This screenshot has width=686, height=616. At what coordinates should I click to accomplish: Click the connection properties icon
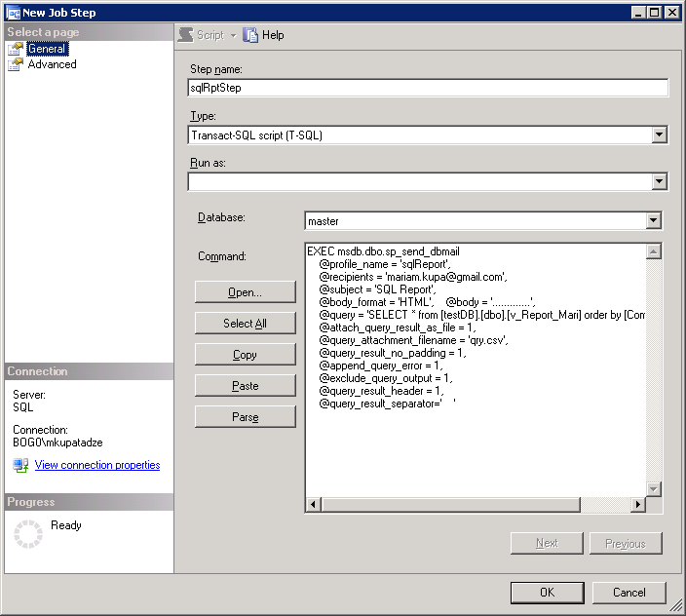tap(20, 465)
